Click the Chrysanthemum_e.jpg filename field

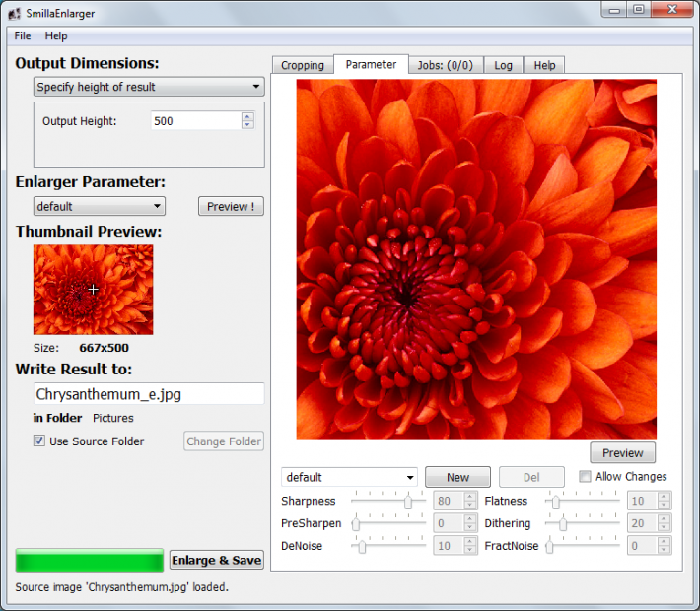click(x=149, y=394)
